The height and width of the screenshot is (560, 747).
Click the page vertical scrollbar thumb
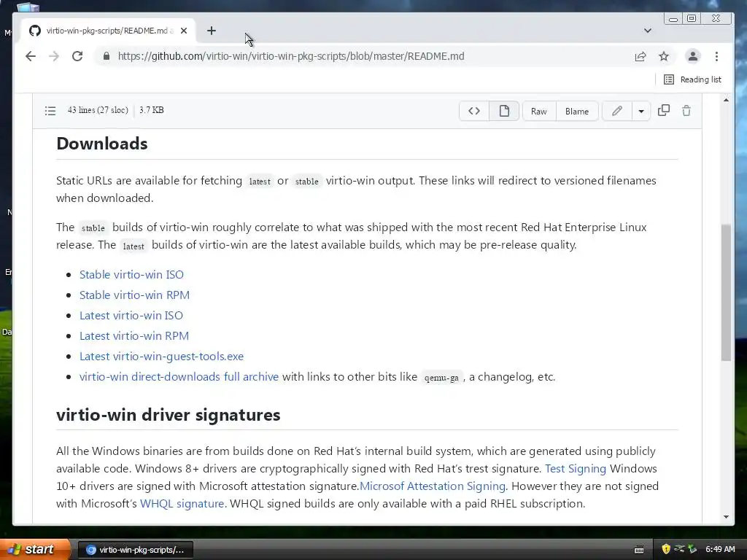(726, 292)
